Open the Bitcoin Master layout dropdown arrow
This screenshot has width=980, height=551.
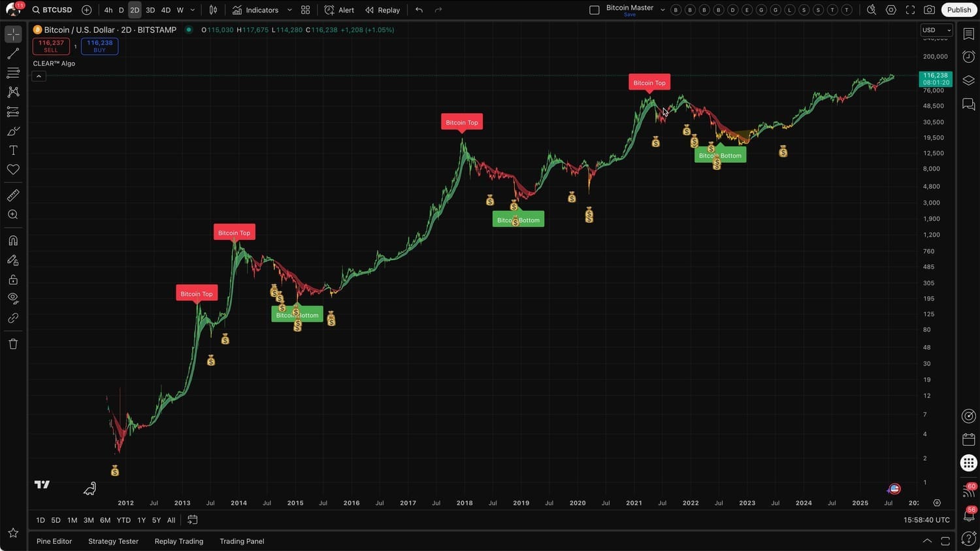coord(662,10)
